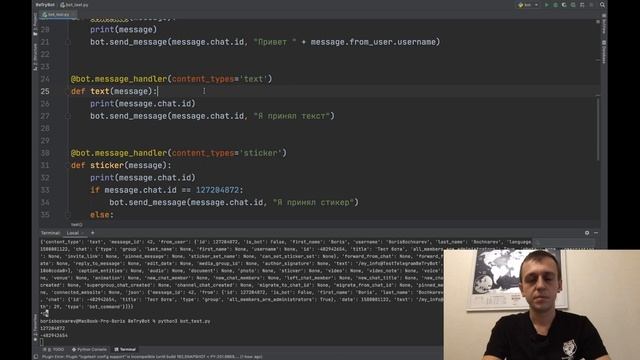640x360 pixels.
Task: Click line number 30 in gutter
Action: coord(45,153)
